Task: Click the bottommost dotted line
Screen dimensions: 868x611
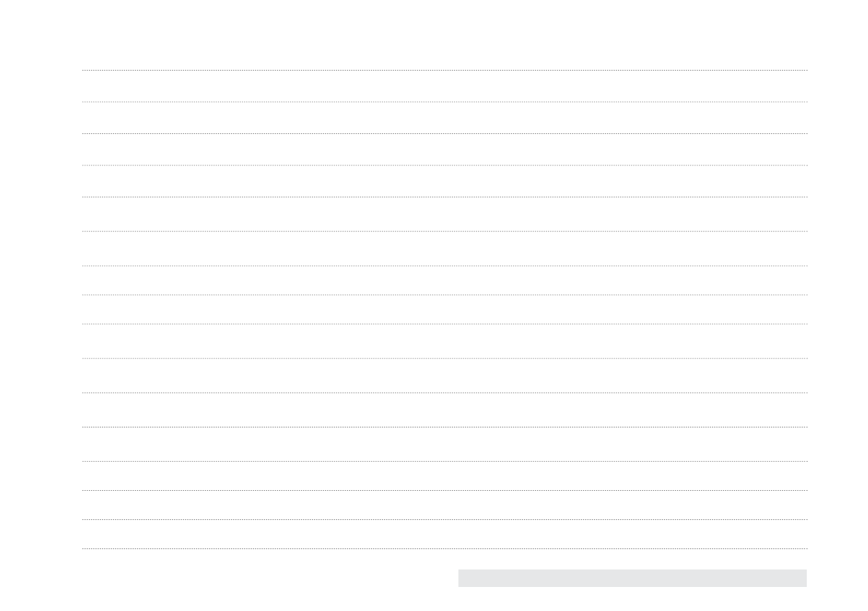Action: point(445,548)
